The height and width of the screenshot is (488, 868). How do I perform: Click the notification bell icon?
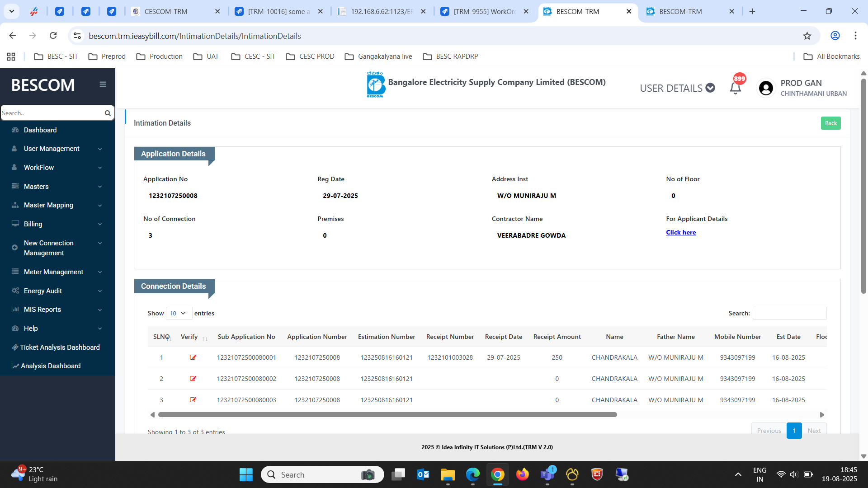coord(735,88)
